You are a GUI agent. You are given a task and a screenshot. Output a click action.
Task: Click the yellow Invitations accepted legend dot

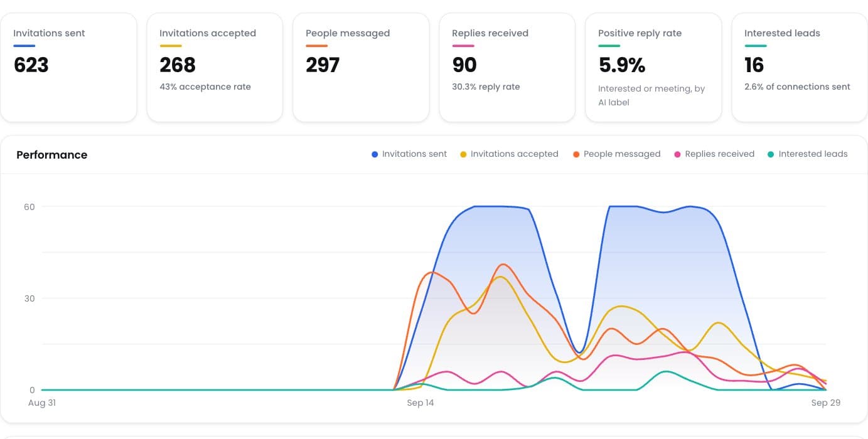463,154
